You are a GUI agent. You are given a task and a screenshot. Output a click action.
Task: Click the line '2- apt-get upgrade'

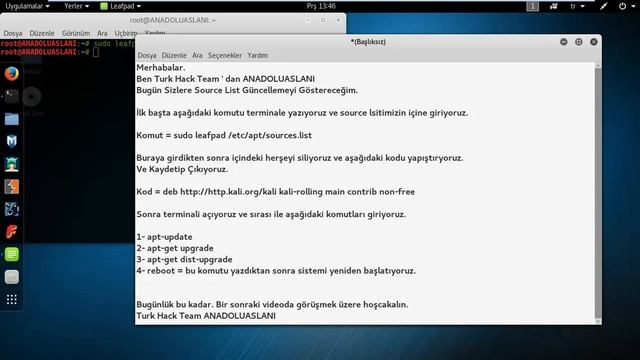coord(175,248)
